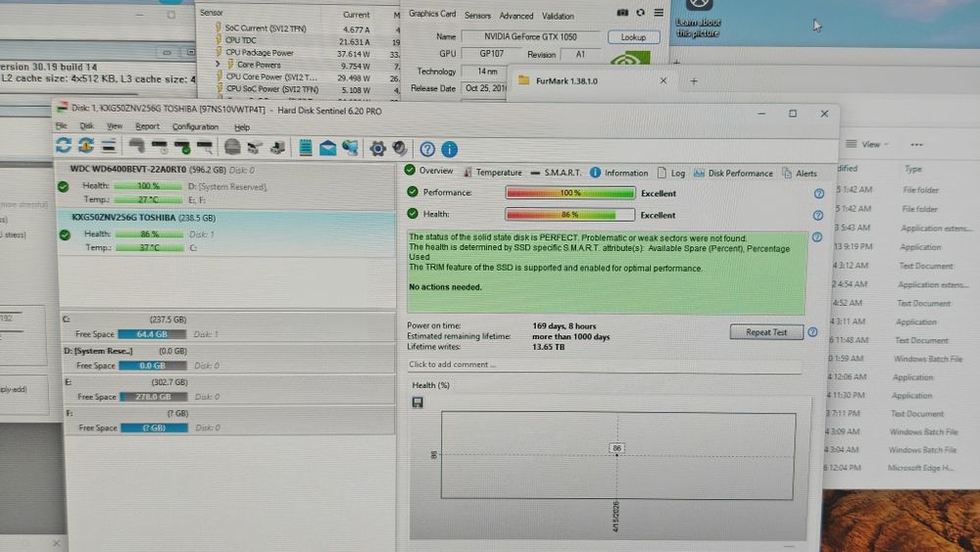
Task: Open Configuration via the gear toolbar icon
Action: [x=377, y=148]
